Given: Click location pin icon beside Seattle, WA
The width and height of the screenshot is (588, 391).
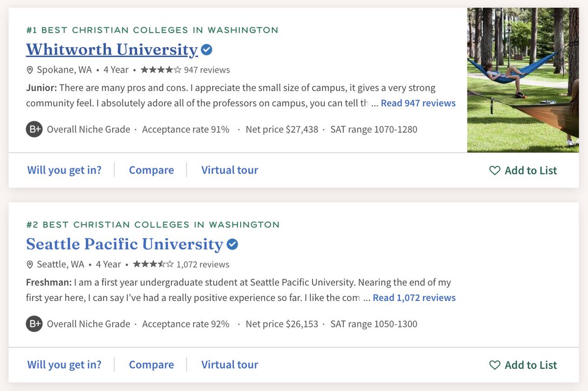Looking at the screenshot, I should (30, 265).
